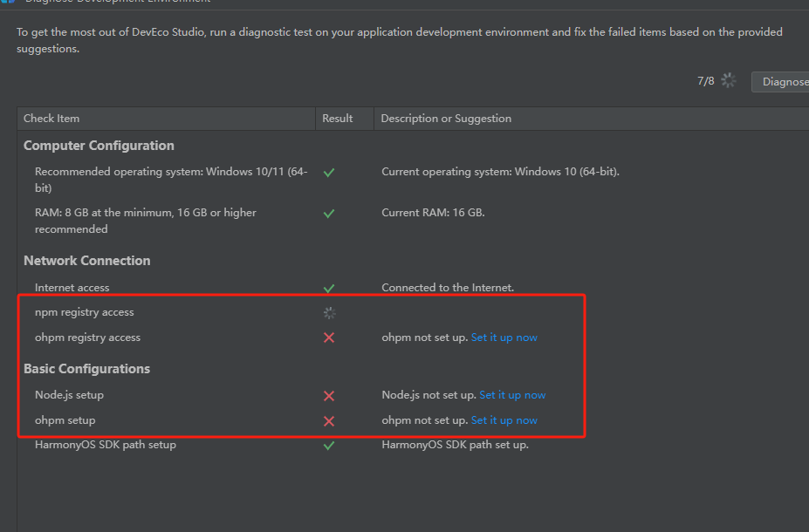Click the red X for ohpm setup
Viewport: 809px width, 532px height.
[x=329, y=421]
